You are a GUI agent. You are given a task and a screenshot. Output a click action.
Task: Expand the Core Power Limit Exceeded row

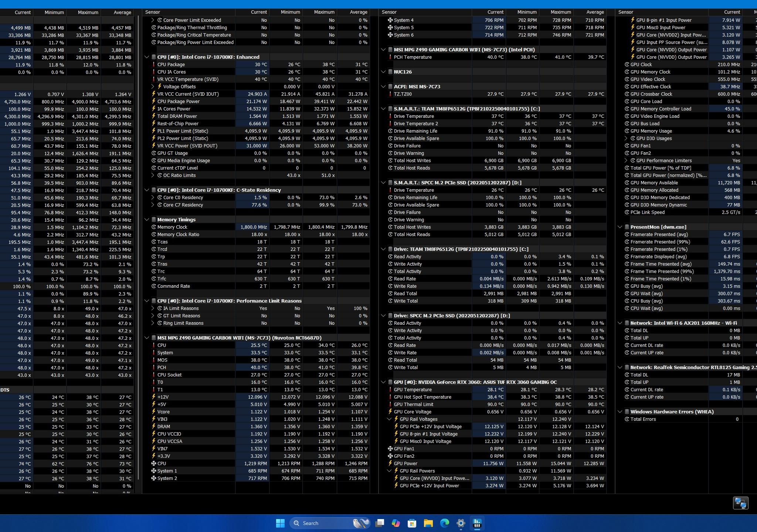pos(153,20)
